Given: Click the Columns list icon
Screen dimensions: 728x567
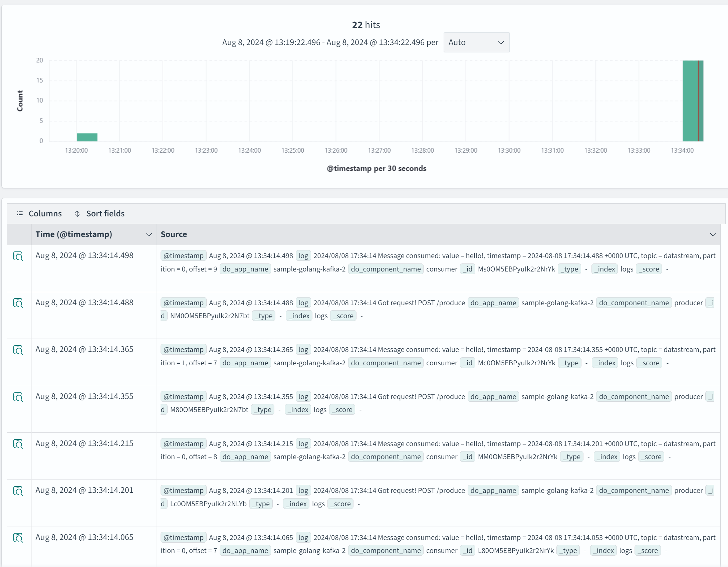Looking at the screenshot, I should pyautogui.click(x=20, y=214).
